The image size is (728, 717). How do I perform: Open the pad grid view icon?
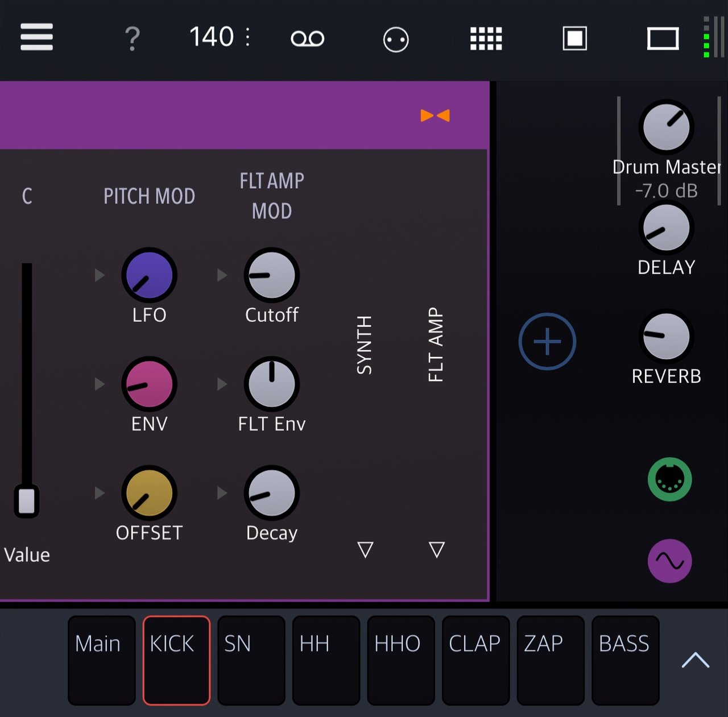pyautogui.click(x=486, y=39)
